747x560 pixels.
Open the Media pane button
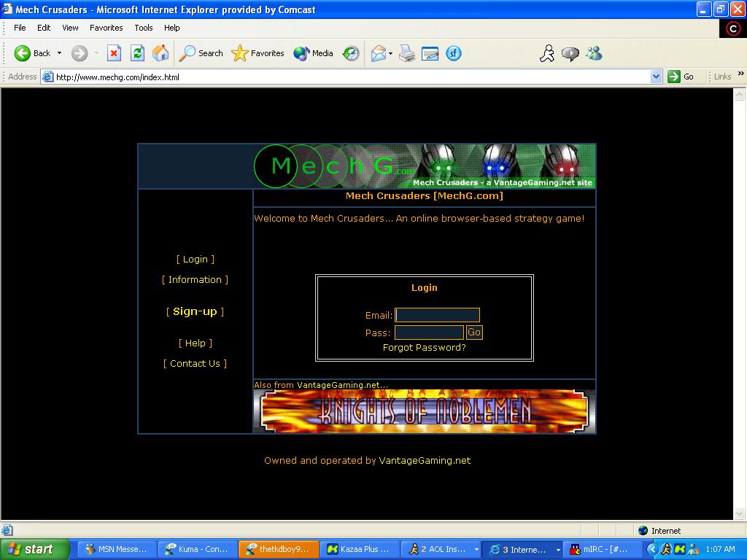[x=313, y=53]
